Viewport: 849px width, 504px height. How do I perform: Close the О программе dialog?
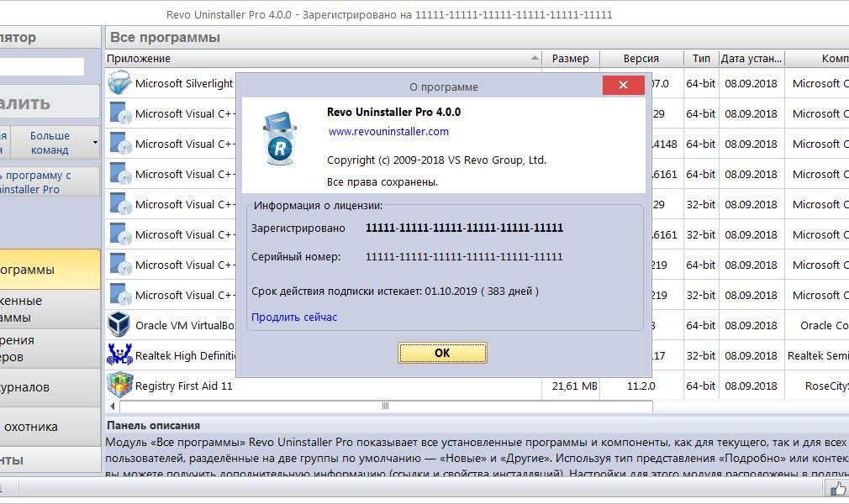click(623, 85)
